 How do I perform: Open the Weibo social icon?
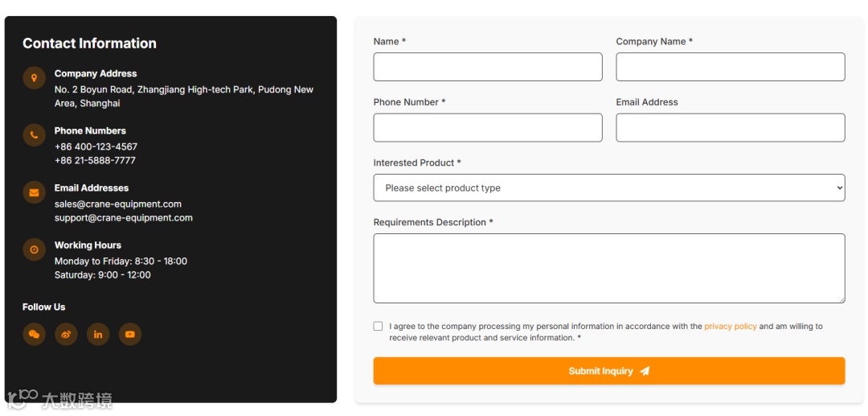[66, 334]
